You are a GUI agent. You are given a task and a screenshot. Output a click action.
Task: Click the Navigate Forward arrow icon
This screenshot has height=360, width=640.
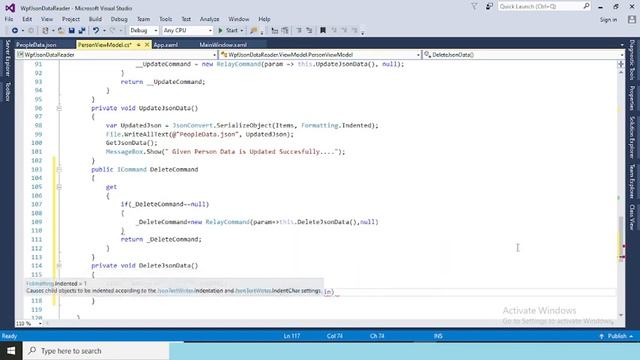tap(31, 30)
